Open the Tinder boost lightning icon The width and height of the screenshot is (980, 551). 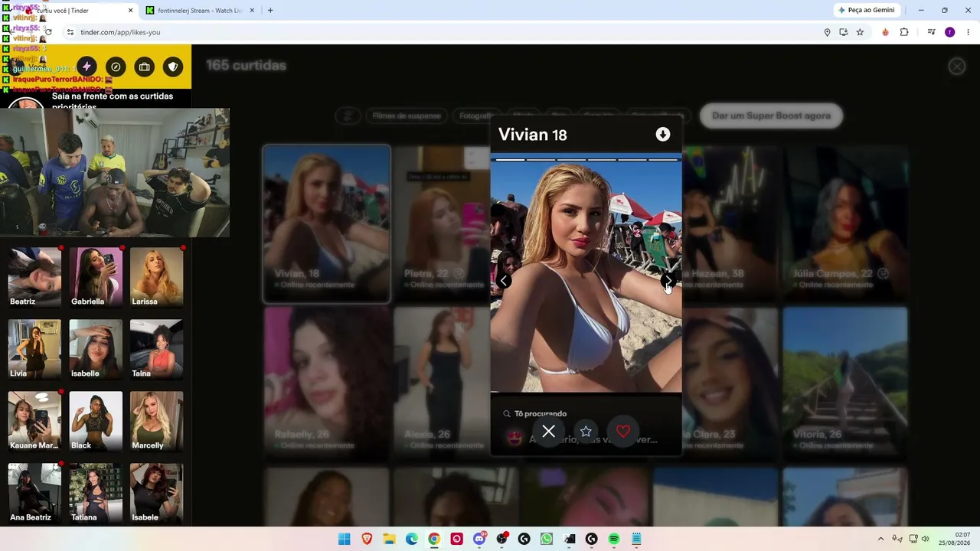[87, 67]
